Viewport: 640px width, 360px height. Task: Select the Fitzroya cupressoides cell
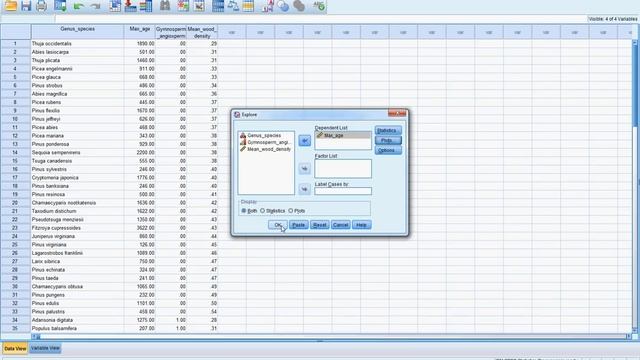pyautogui.click(x=78, y=228)
